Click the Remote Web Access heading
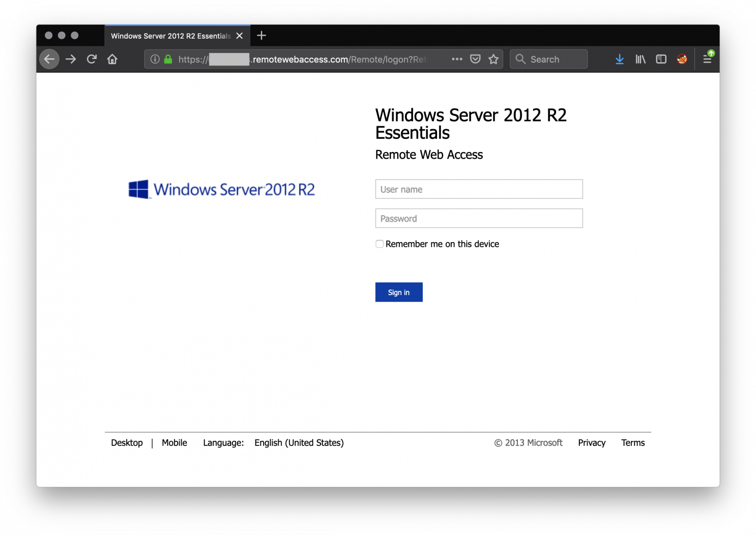756x535 pixels. click(429, 155)
